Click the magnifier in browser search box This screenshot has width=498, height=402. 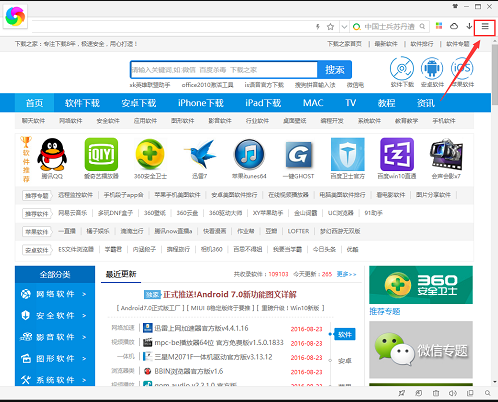pos(422,26)
